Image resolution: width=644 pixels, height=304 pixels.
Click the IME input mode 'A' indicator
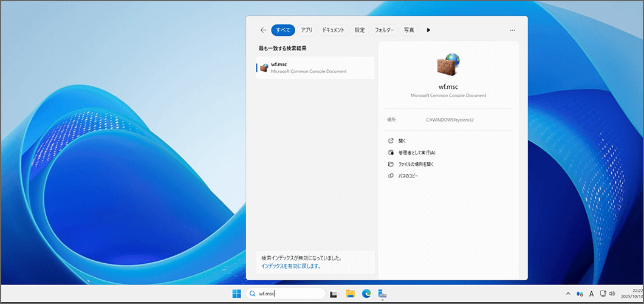pyautogui.click(x=591, y=294)
